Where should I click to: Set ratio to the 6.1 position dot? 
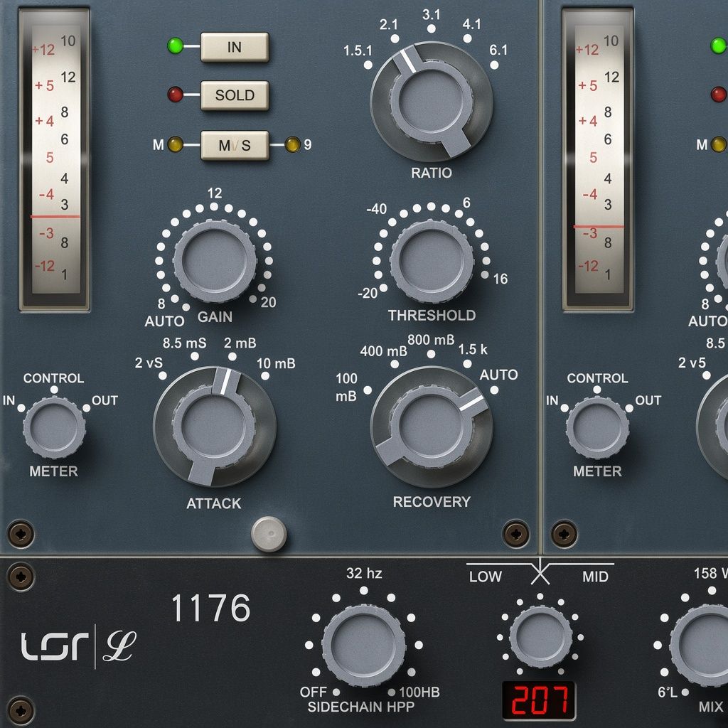coord(495,65)
